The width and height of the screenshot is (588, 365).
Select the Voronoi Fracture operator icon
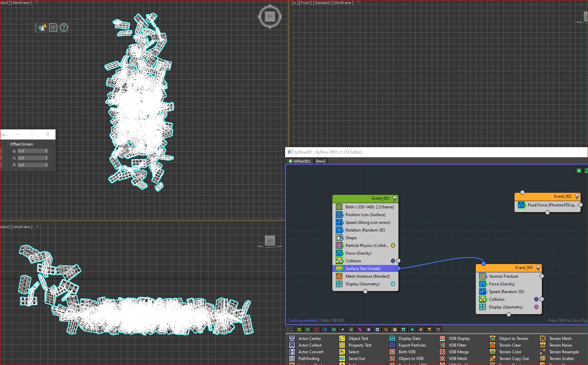[482, 276]
